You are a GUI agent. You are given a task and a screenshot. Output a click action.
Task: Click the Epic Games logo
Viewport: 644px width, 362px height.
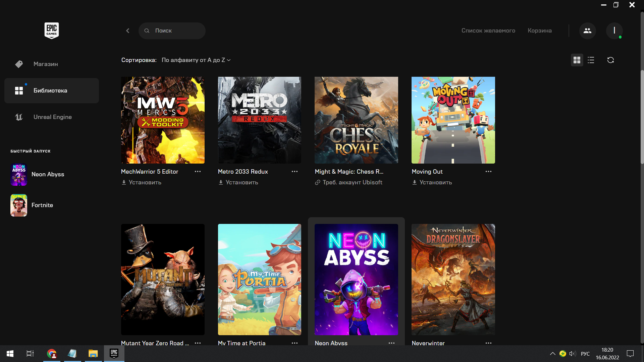coord(52,31)
